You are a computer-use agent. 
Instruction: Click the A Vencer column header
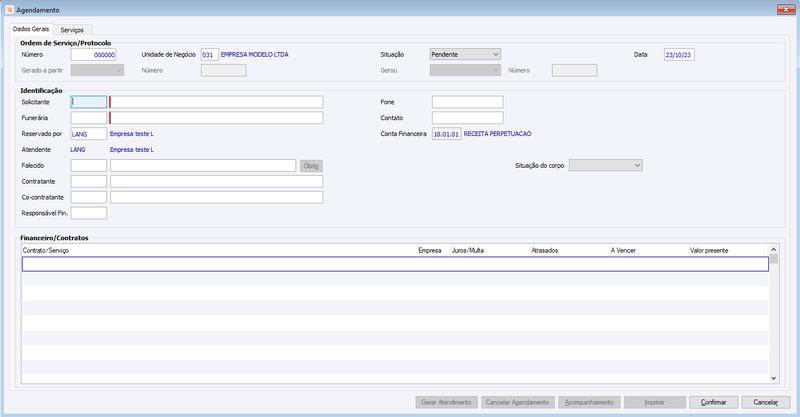pyautogui.click(x=648, y=251)
